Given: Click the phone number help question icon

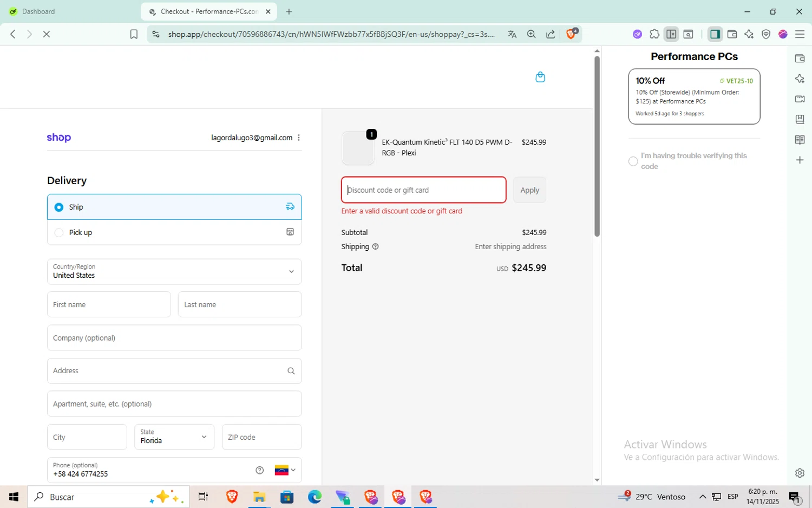Looking at the screenshot, I should click(260, 470).
